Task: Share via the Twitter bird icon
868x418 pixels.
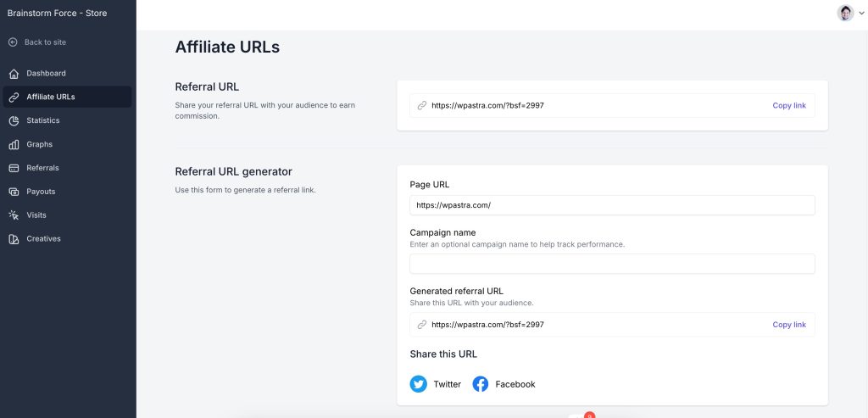Action: [419, 384]
